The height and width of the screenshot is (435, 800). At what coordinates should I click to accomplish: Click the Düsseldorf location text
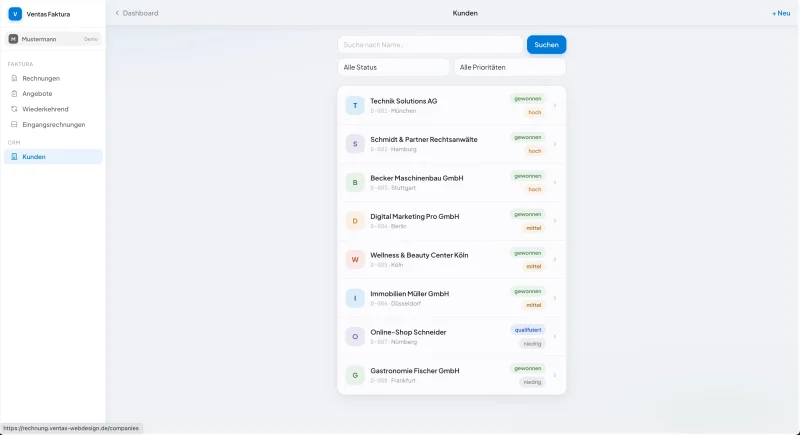click(x=406, y=303)
